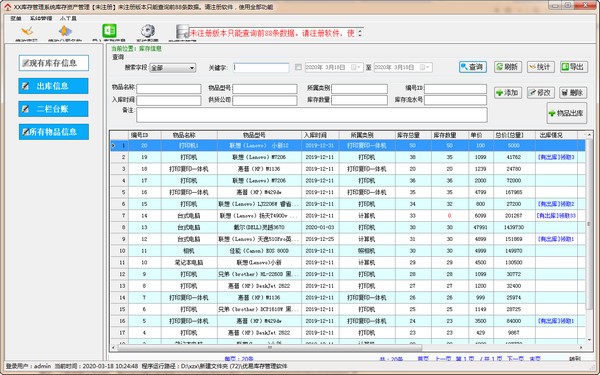Click the red 0 stock cell in row 7
This screenshot has height=375, width=600.
tap(450, 215)
